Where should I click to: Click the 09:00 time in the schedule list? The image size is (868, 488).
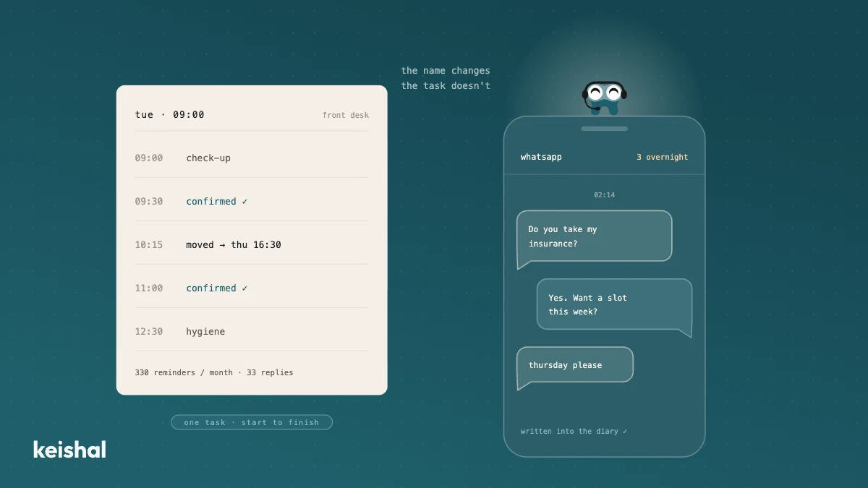pyautogui.click(x=149, y=158)
